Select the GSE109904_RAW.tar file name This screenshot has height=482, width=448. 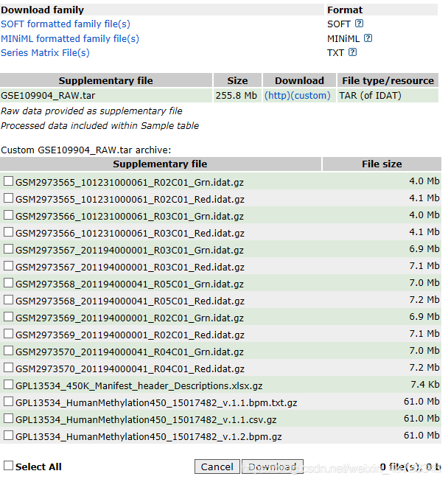(x=48, y=96)
